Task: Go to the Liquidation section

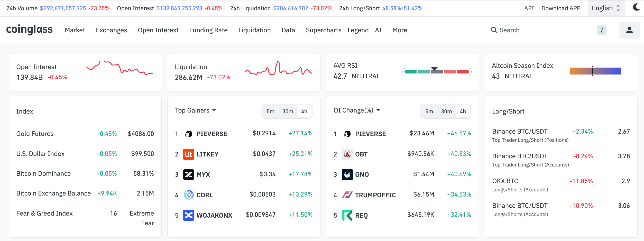Action: click(x=254, y=30)
